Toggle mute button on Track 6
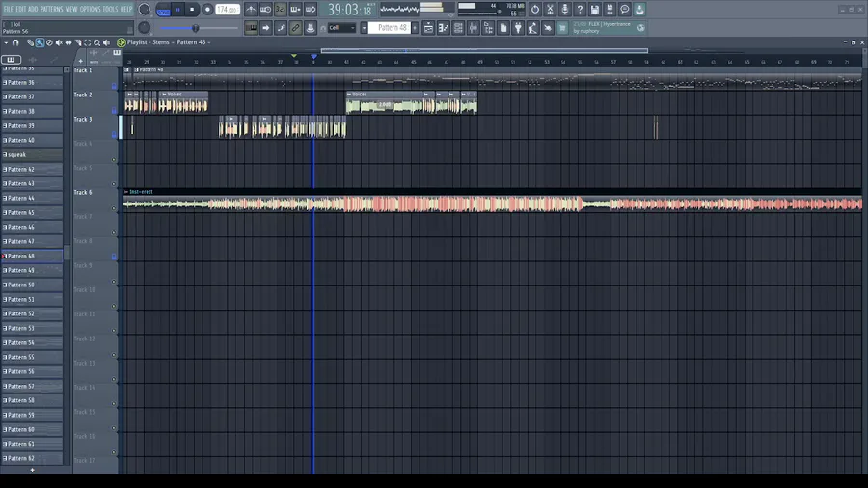The height and width of the screenshot is (488, 868). (114, 208)
